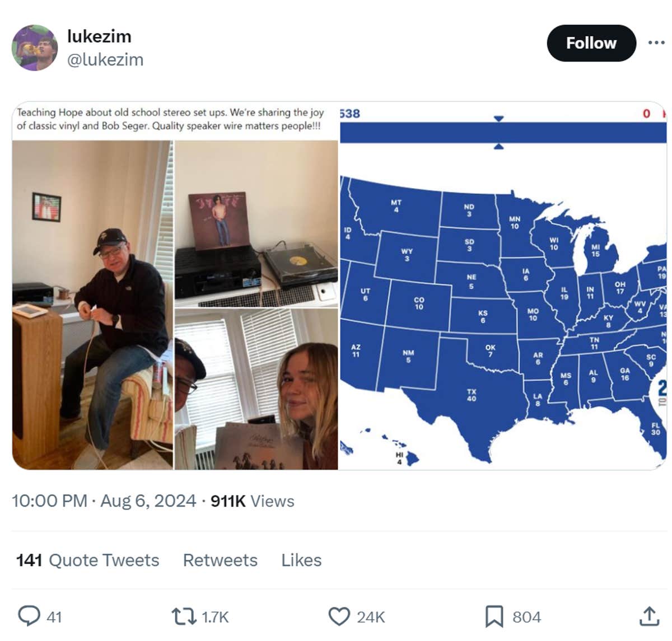
Task: Open the three-dot more options menu
Action: tap(656, 43)
